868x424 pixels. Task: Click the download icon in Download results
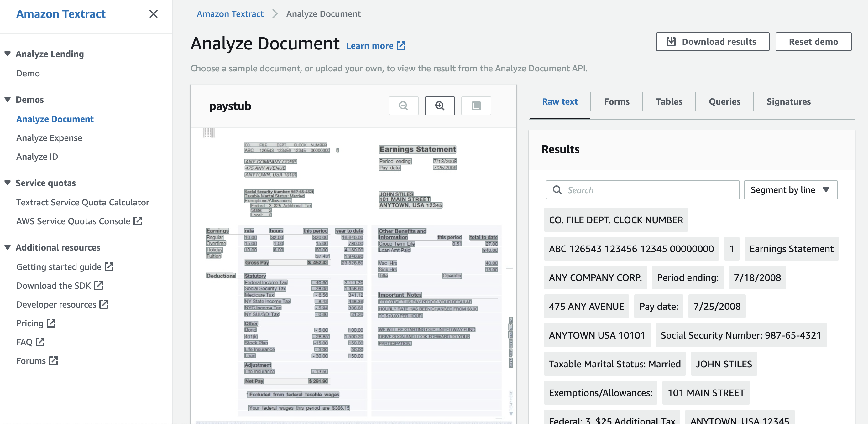[x=671, y=41]
